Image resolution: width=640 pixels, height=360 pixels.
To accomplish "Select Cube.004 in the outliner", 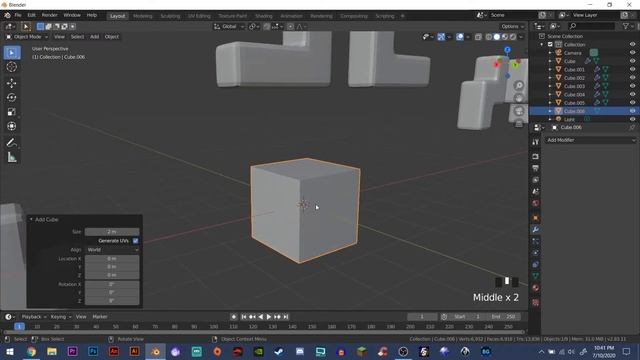I will click(575, 94).
